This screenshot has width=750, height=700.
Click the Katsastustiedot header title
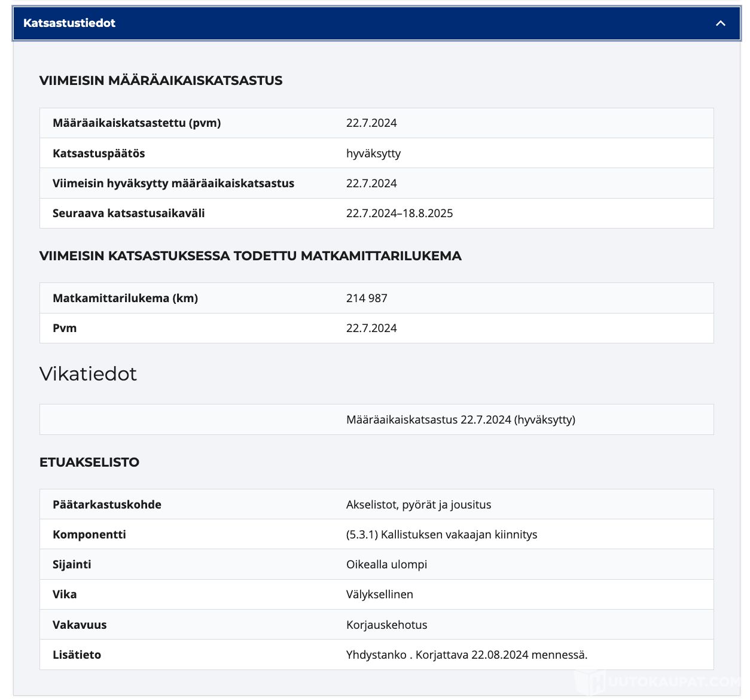tap(69, 23)
